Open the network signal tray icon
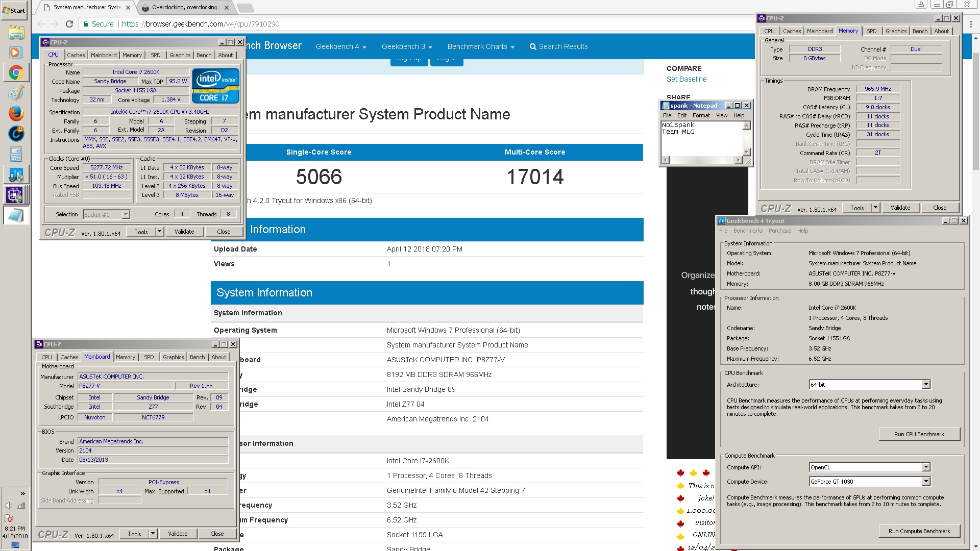 21,506
